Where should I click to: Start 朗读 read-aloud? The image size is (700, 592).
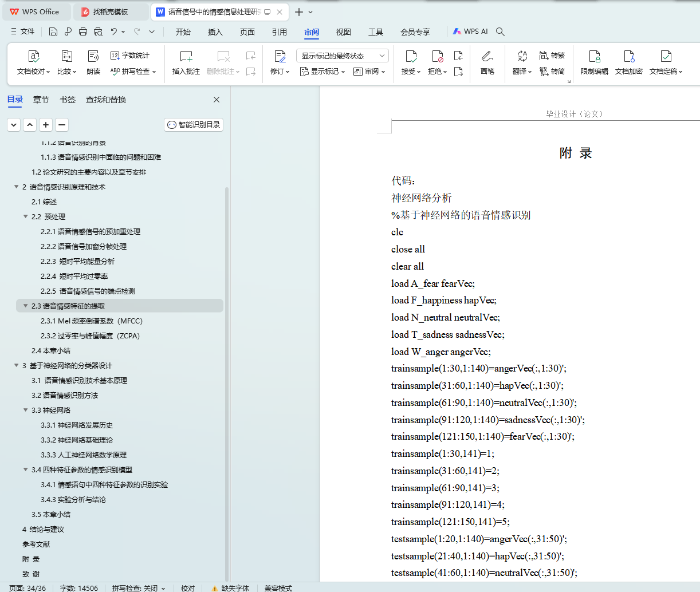pos(93,63)
